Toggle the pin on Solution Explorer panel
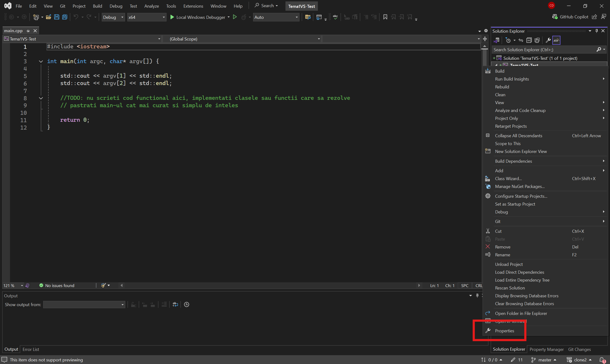The height and width of the screenshot is (364, 610). 596,31
